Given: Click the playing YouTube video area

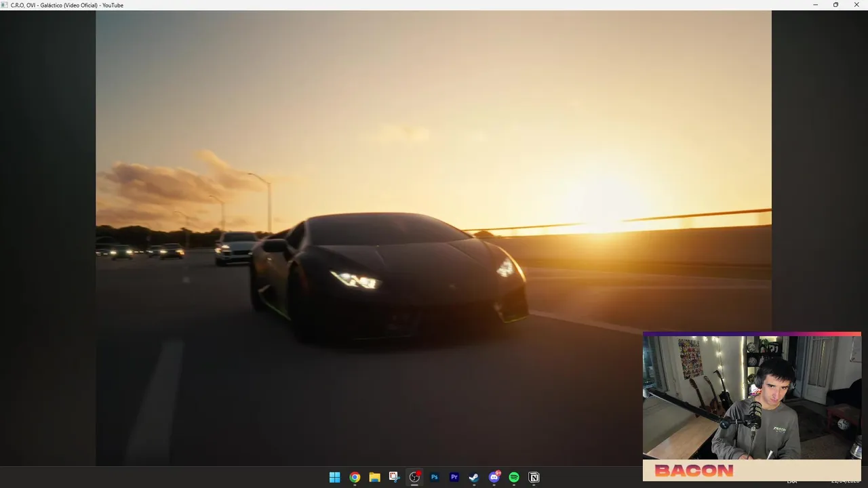Looking at the screenshot, I should (x=433, y=238).
